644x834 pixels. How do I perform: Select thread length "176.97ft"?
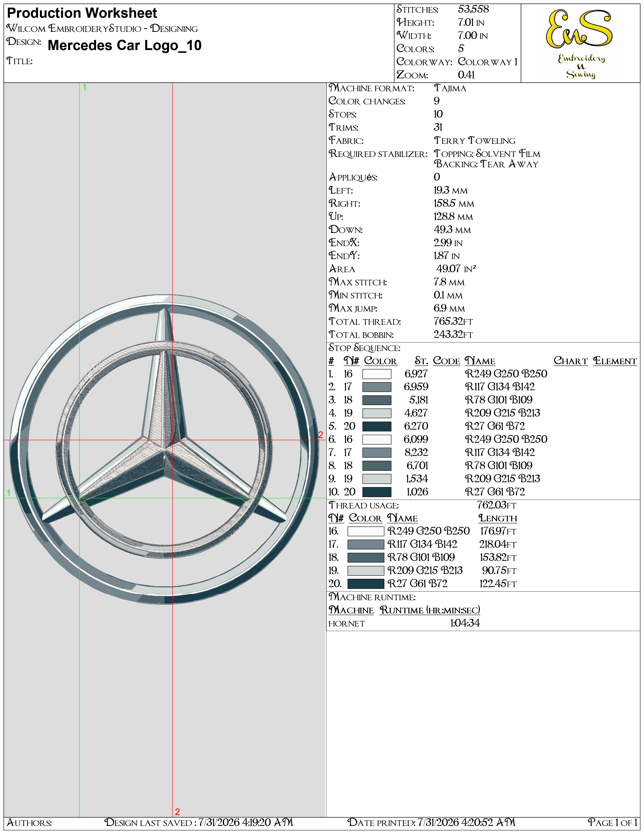pos(498,531)
